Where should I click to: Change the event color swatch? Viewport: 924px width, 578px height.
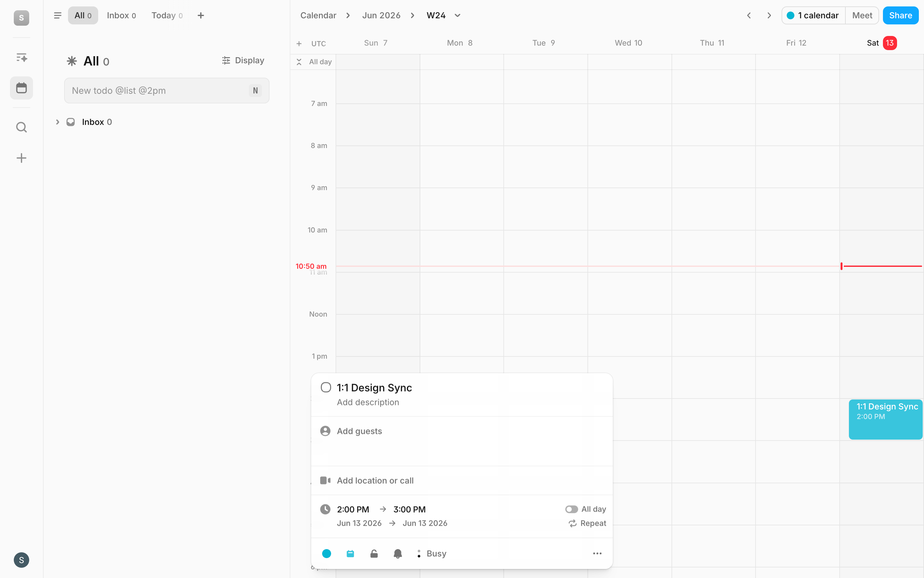[327, 554]
